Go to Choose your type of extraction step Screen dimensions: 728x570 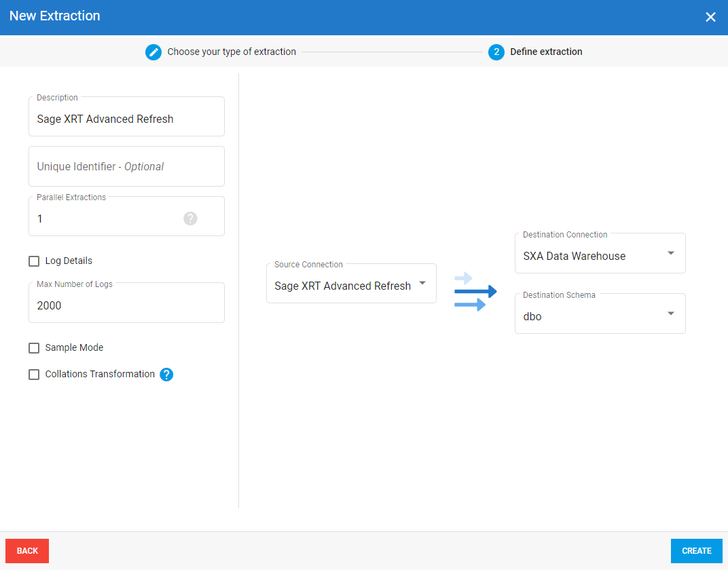pos(232,52)
